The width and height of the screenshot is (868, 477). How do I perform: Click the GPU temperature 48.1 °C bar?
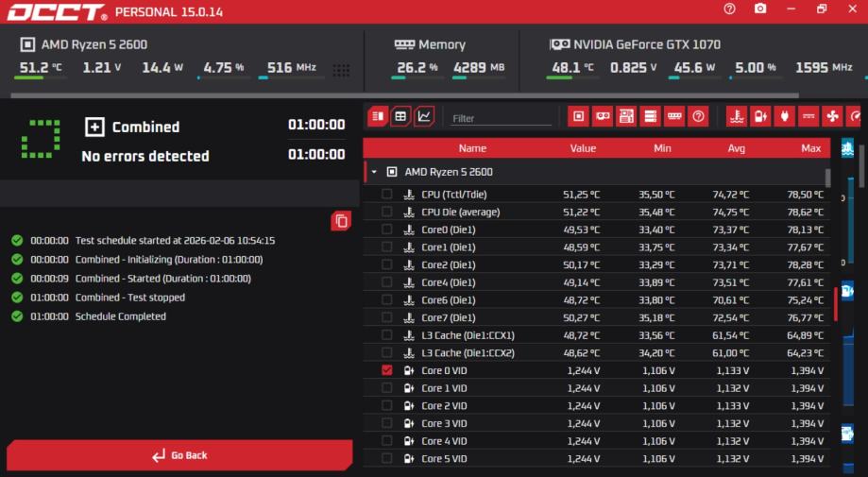click(x=572, y=77)
